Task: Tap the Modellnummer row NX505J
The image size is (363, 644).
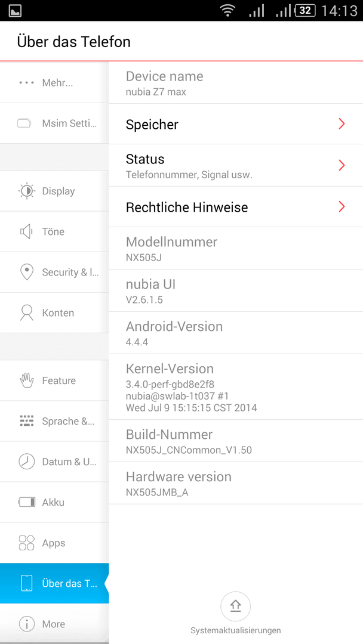Action: [236, 249]
